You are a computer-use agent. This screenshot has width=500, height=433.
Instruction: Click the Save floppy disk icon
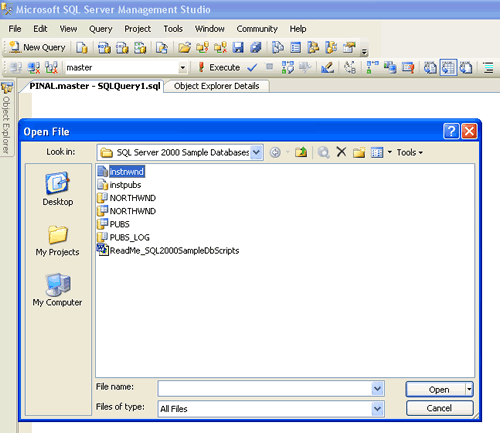(238, 48)
